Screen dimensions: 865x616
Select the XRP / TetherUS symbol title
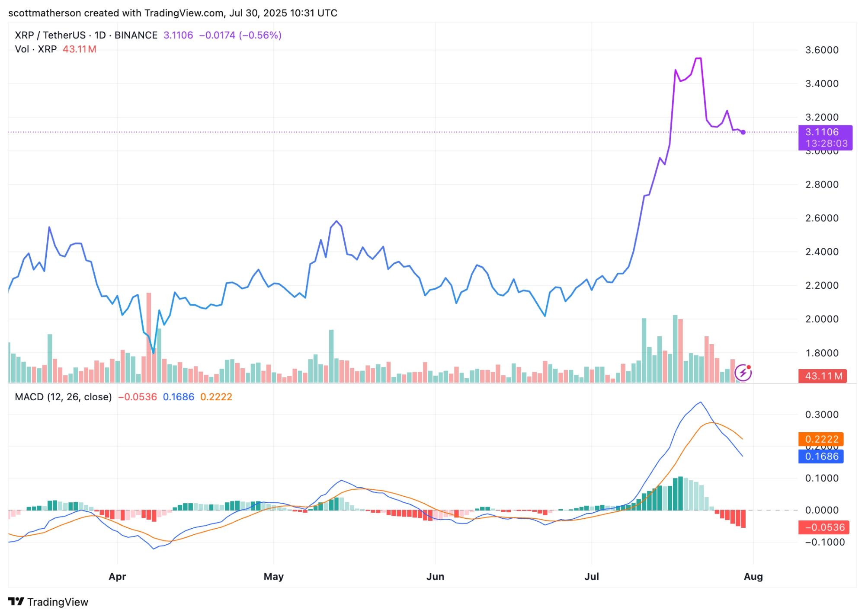tap(86, 35)
